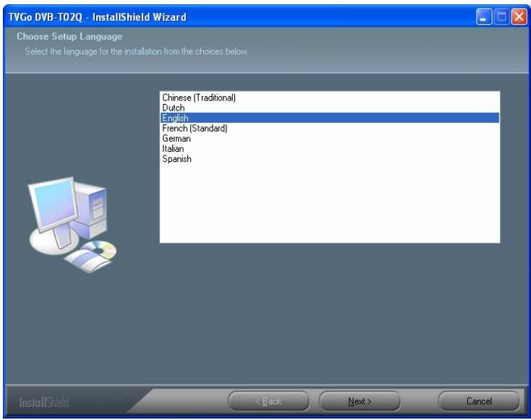Go back using the Back button
This screenshot has width=531, height=420.
(x=268, y=401)
